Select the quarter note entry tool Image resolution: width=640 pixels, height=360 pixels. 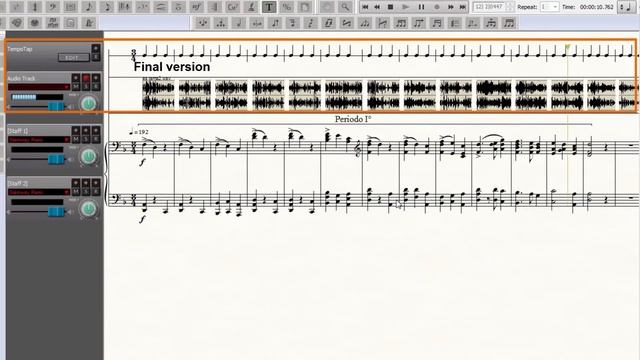[89, 7]
